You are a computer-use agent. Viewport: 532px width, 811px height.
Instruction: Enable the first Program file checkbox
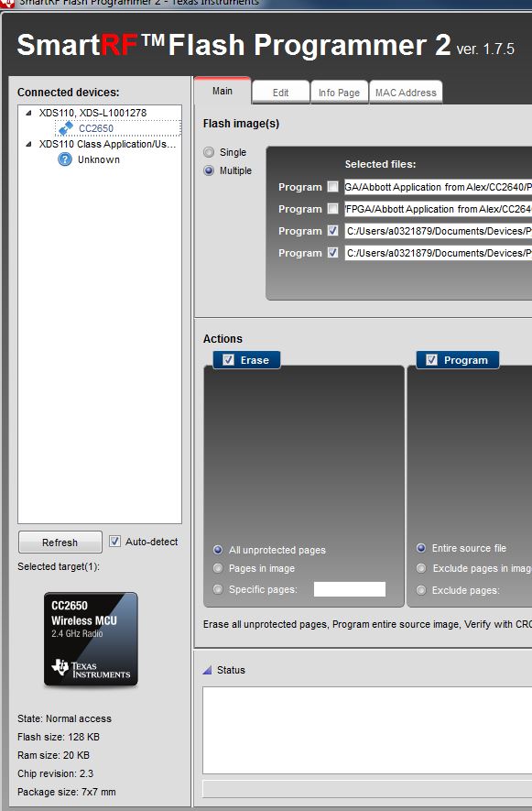(x=333, y=186)
